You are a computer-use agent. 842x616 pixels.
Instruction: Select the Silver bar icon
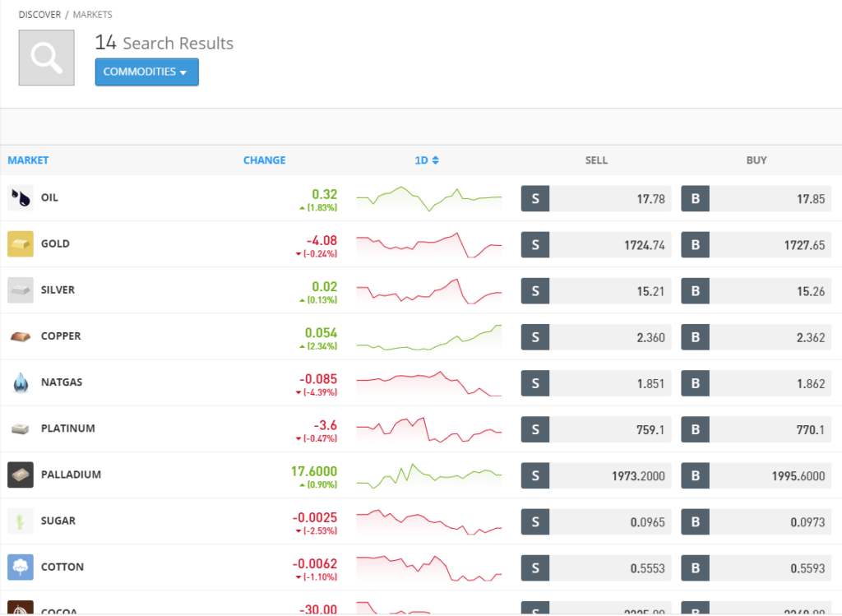point(21,290)
